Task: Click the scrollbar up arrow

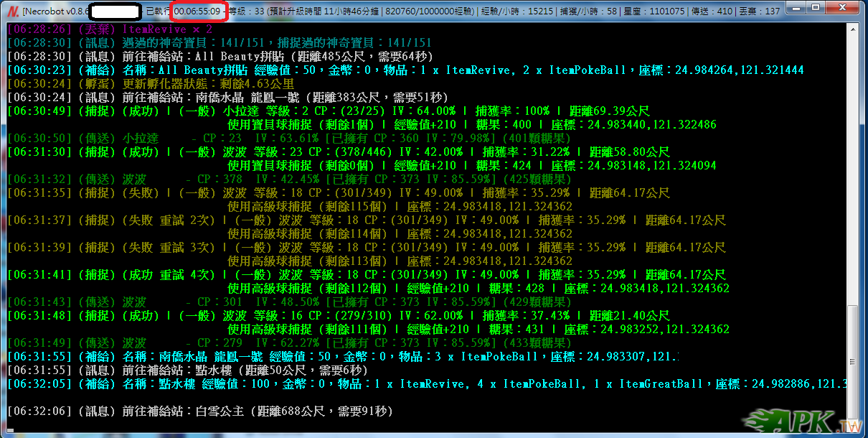Action: 853,28
